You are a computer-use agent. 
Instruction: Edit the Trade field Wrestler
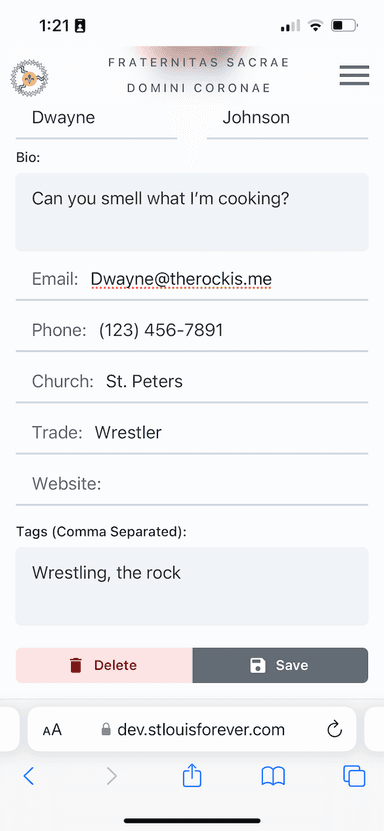tap(192, 433)
